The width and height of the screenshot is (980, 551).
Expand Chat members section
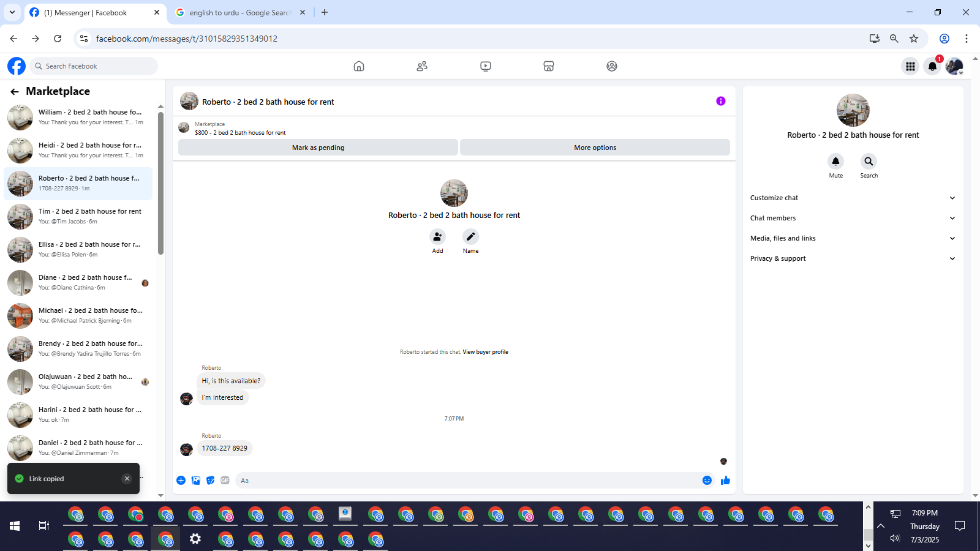853,218
